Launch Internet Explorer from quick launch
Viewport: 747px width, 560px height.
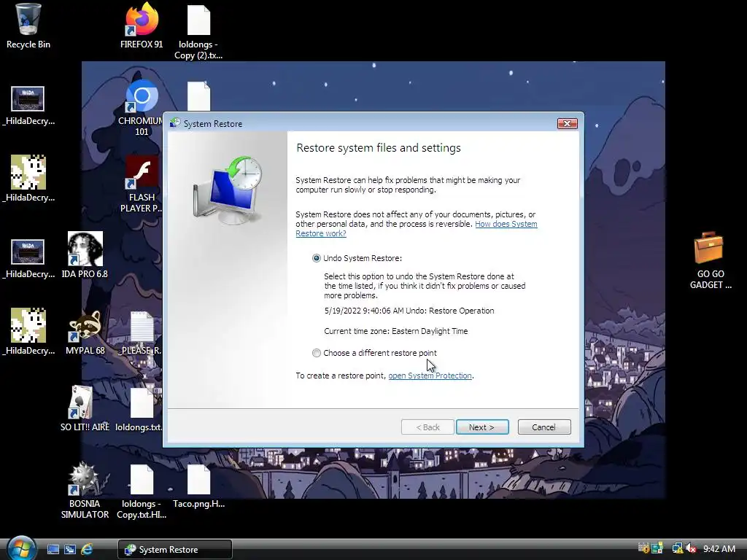pyautogui.click(x=87, y=550)
